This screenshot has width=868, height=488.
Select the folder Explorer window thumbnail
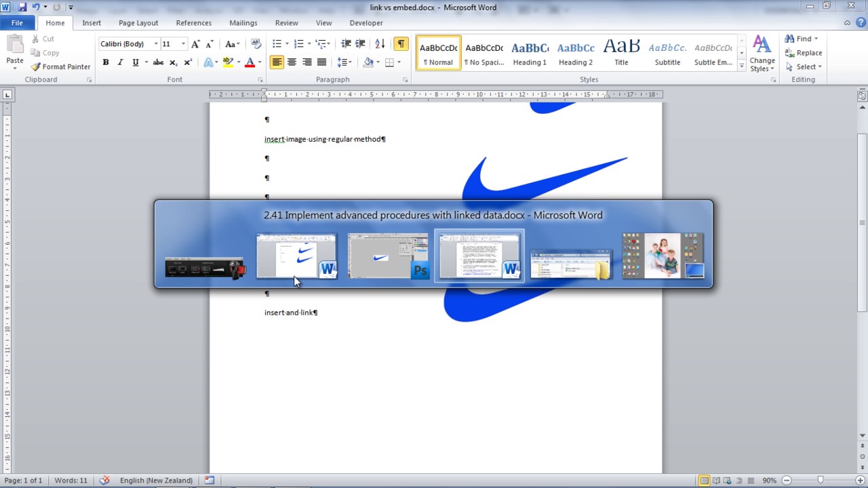[571, 263]
